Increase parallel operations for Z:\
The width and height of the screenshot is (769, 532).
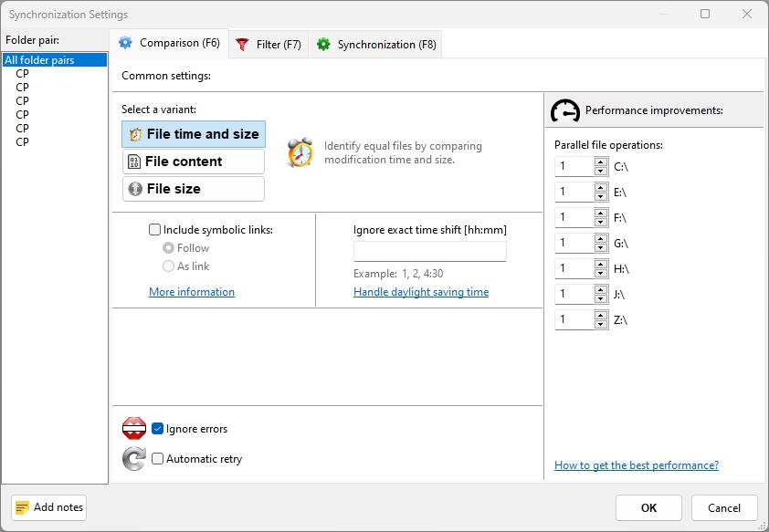click(x=601, y=315)
